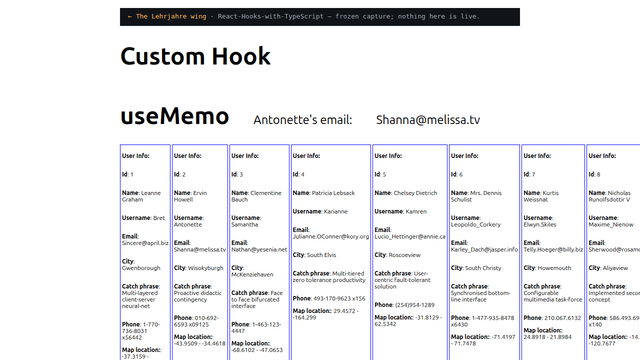Image resolution: width=640 pixels, height=360 pixels.
Task: Click catch phrase 'Proactive didactic contingency'
Action: (x=198, y=296)
